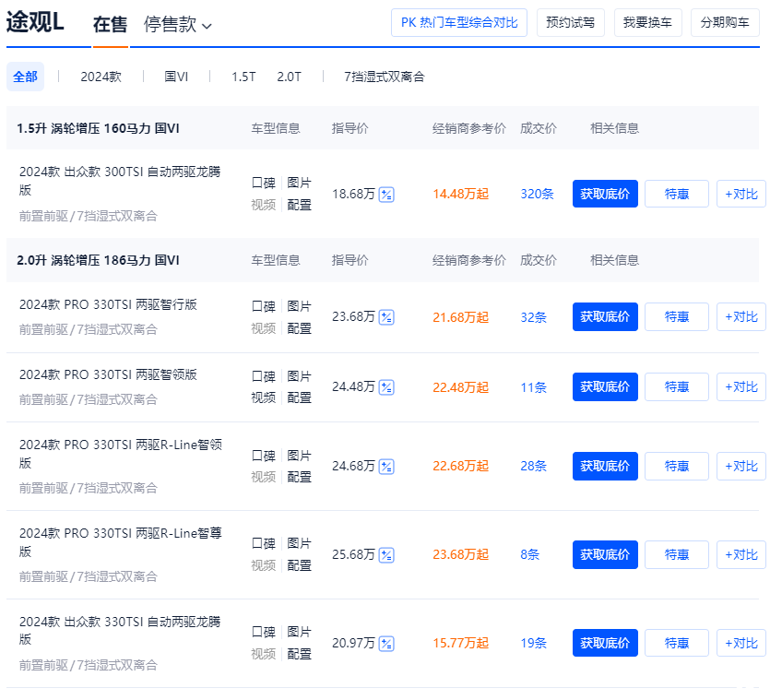Get 获取底价 for PRO 330TSI 两驱智行版
Viewport: 782px width, 700px height.
pyautogui.click(x=605, y=317)
